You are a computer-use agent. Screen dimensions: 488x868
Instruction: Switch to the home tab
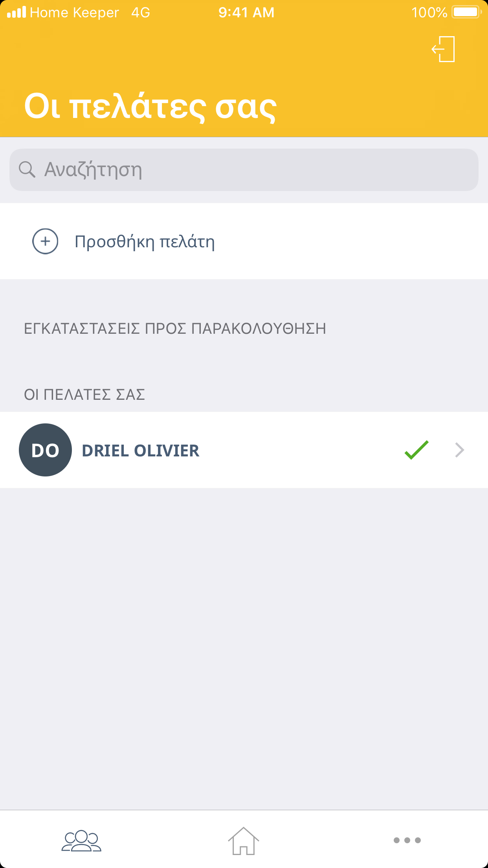point(244,840)
